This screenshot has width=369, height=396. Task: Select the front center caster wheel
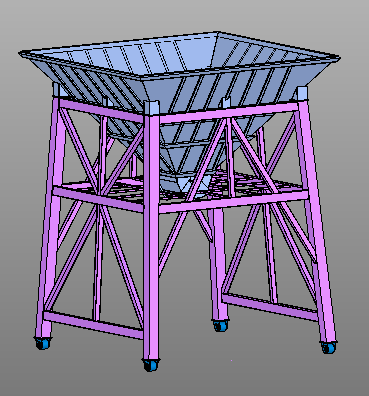click(151, 365)
